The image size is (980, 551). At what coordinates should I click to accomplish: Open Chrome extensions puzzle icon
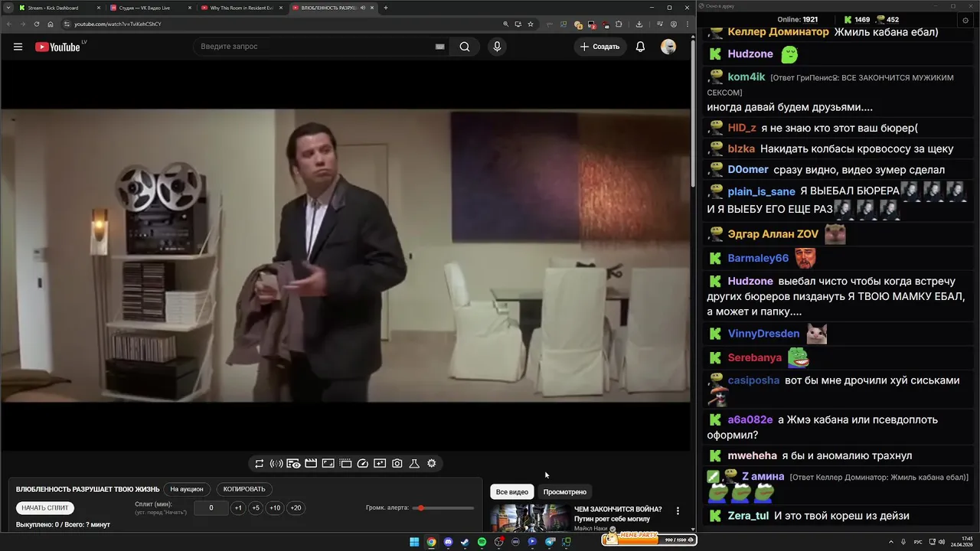click(619, 24)
